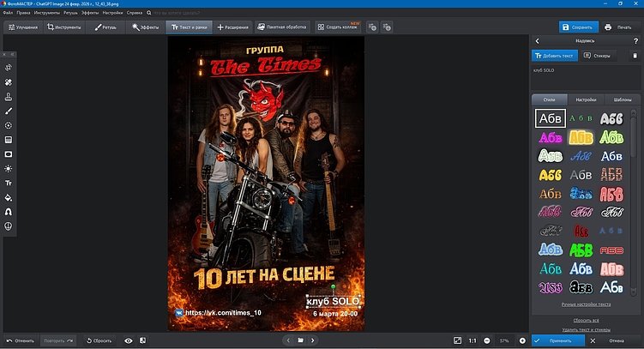Image resolution: width=644 pixels, height=349 pixels.
Task: Open the Файл menu
Action: 8,13
